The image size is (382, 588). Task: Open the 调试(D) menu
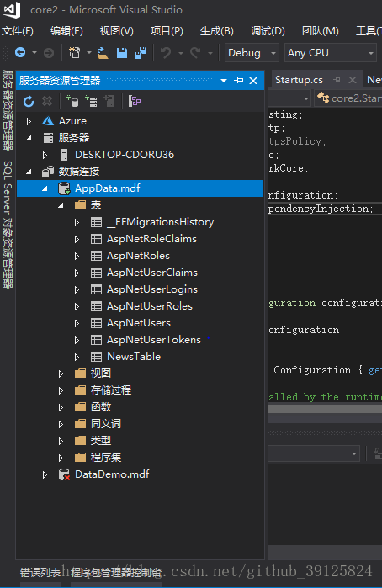pos(268,31)
